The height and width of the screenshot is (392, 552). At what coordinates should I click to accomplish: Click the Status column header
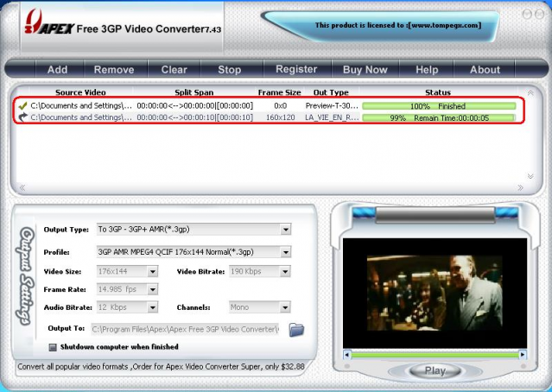(438, 92)
